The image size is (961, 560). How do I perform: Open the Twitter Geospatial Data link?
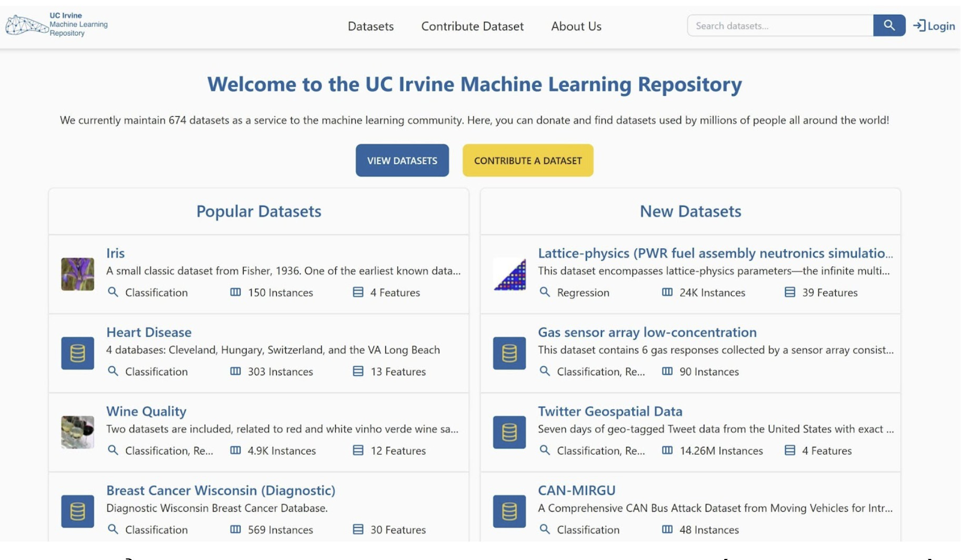click(x=610, y=411)
